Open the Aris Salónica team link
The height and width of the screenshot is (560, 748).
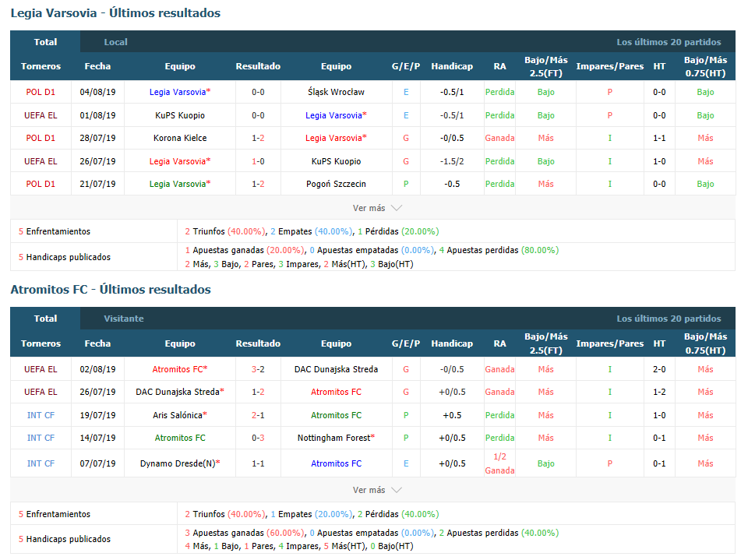coord(180,415)
